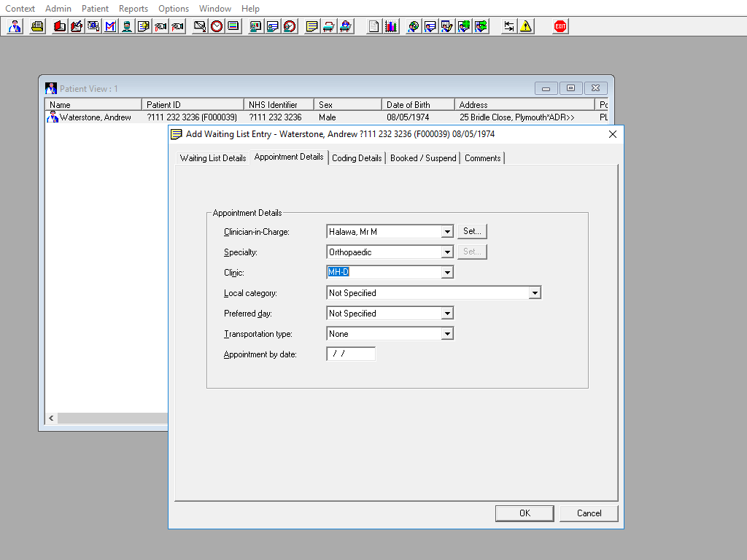The image size is (747, 560).
Task: Click the doctor patient-search toolbar icon
Action: [x=15, y=26]
